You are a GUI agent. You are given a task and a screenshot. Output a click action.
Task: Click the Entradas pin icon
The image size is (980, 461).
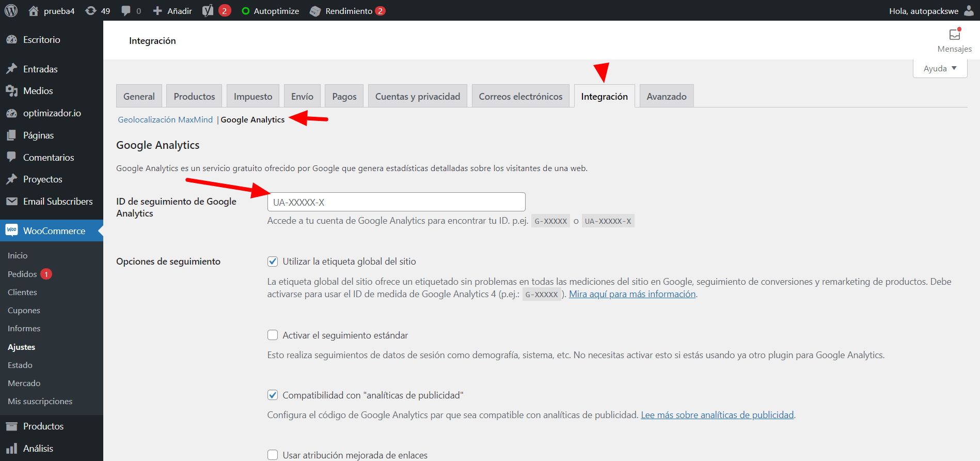pyautogui.click(x=11, y=69)
